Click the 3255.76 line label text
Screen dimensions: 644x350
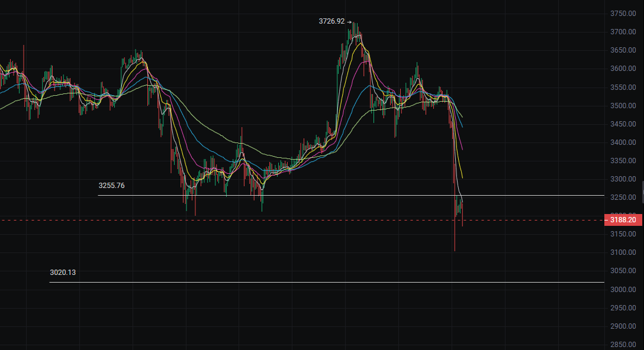click(111, 186)
